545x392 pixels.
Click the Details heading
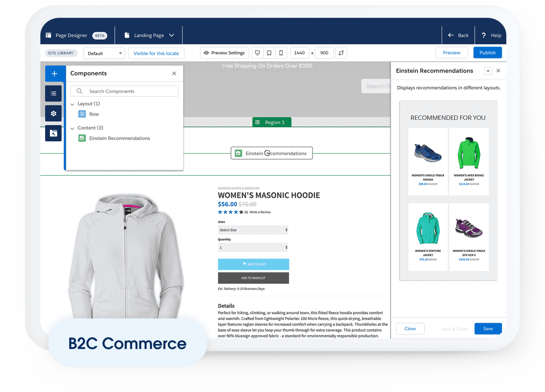pos(226,306)
